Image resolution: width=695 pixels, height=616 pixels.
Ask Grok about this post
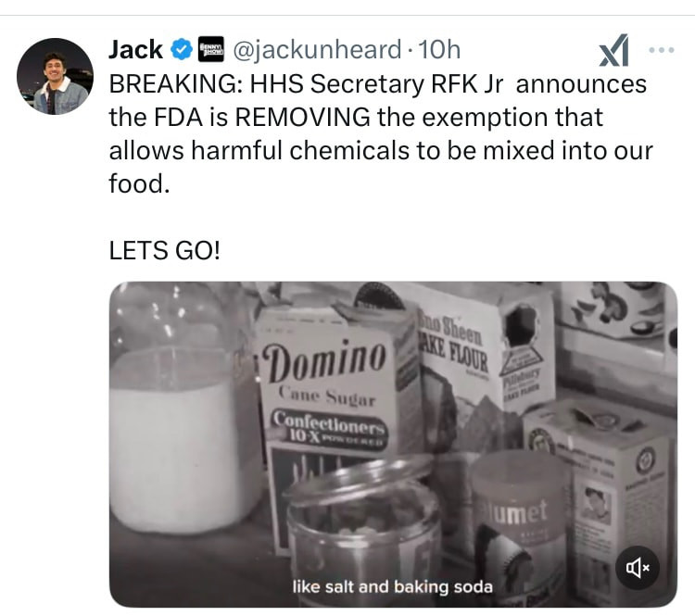(x=613, y=50)
